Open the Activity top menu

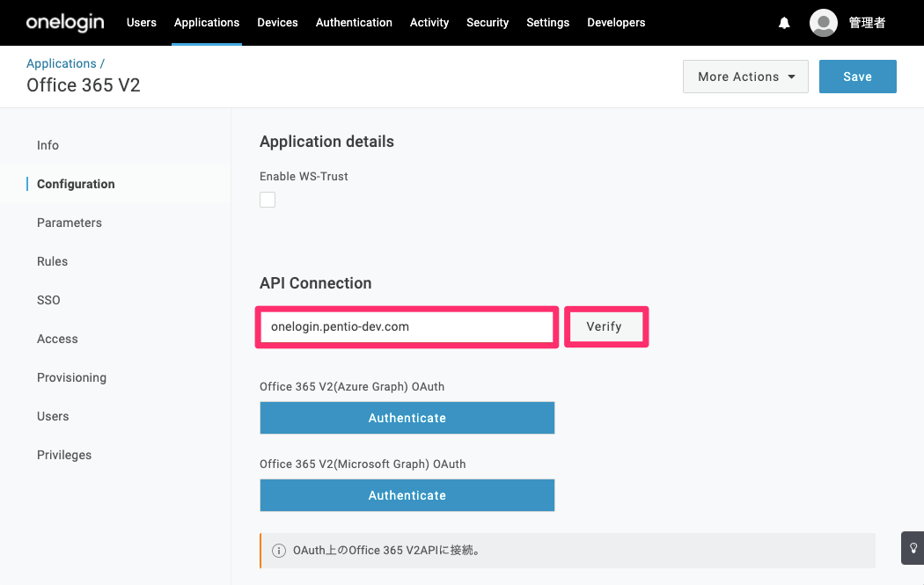429,22
